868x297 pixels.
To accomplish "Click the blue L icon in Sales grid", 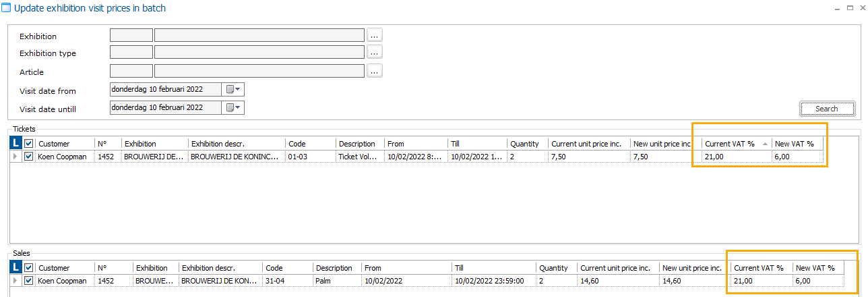I will pos(17,267).
